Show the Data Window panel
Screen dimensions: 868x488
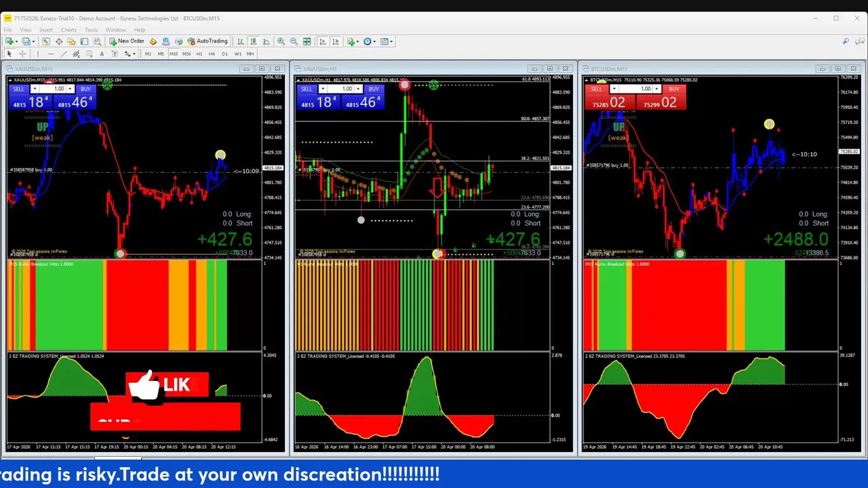point(58,41)
